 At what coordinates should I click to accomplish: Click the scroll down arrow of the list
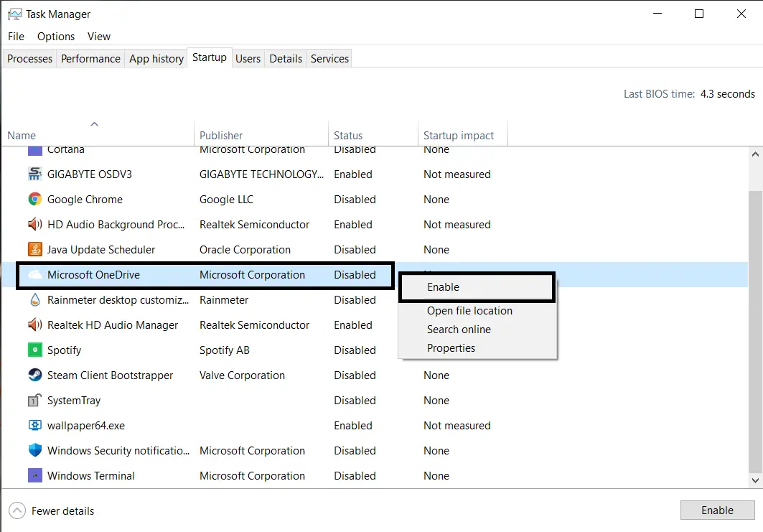pyautogui.click(x=755, y=480)
